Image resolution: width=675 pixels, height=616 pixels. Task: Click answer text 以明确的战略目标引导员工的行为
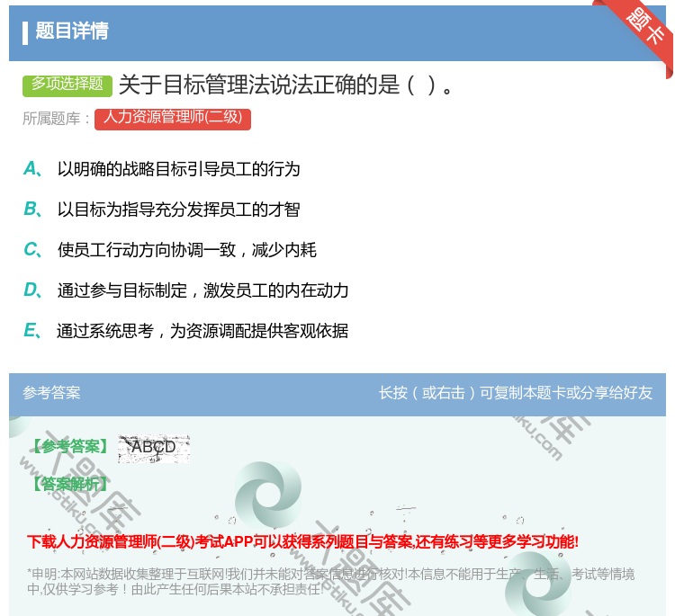pos(179,169)
